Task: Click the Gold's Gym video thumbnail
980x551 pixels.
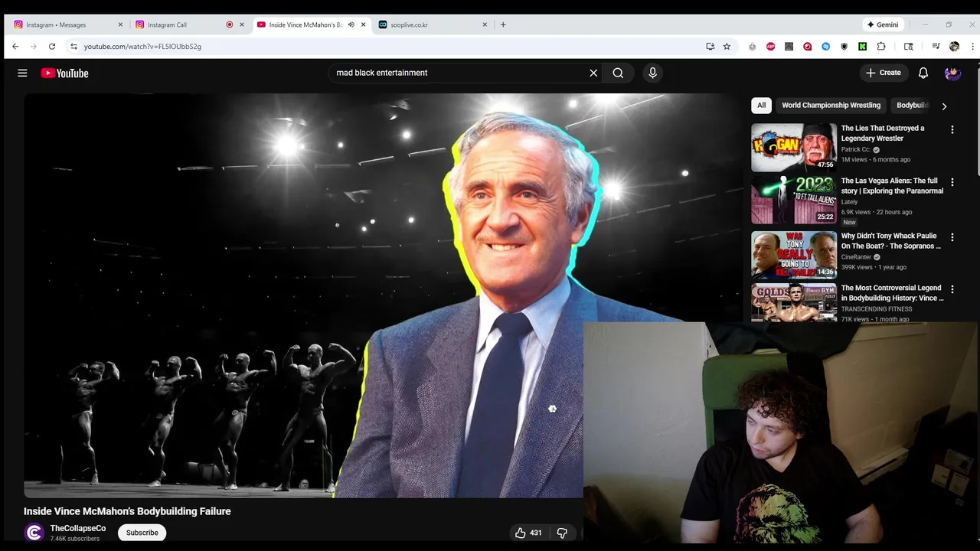Action: pos(794,302)
